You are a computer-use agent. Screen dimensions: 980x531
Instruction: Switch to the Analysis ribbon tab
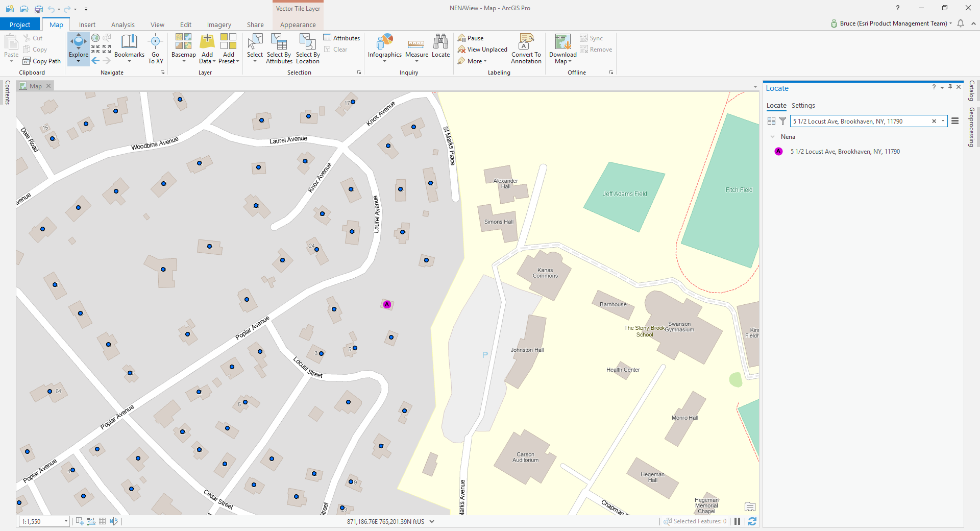[123, 25]
